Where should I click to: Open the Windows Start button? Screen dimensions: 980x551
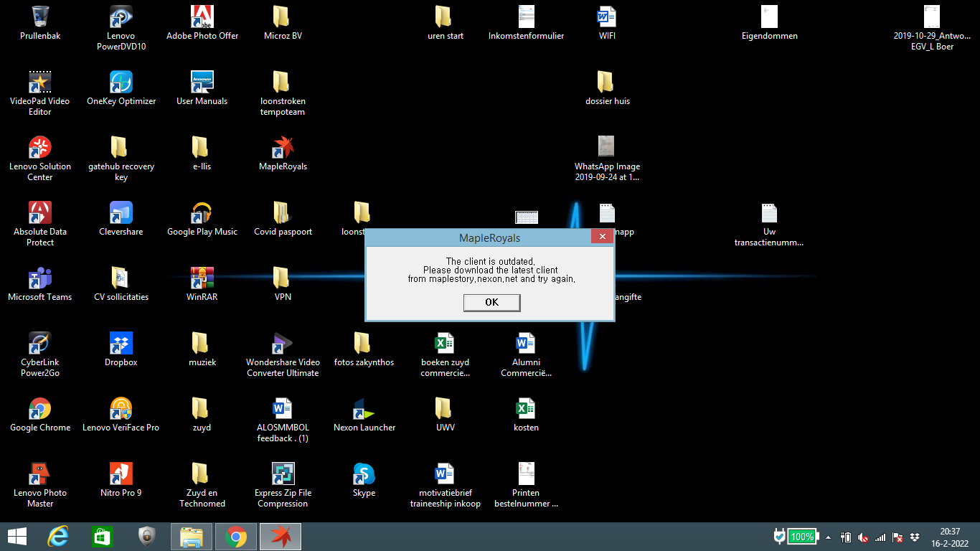[17, 537]
